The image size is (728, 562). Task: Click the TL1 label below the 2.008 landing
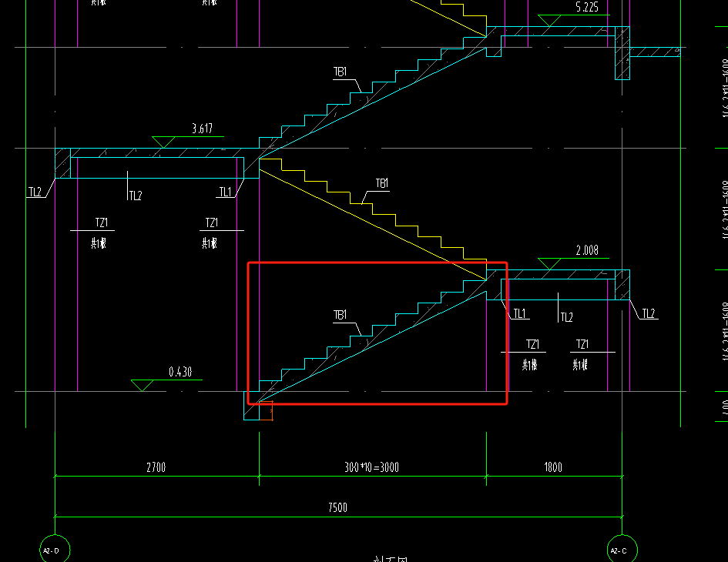tap(519, 313)
